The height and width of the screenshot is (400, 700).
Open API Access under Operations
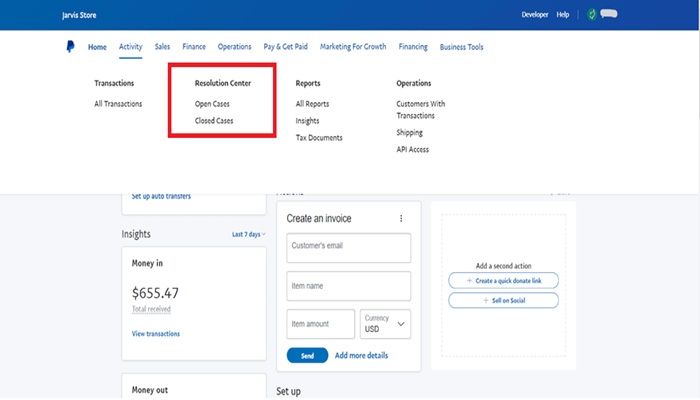[412, 149]
